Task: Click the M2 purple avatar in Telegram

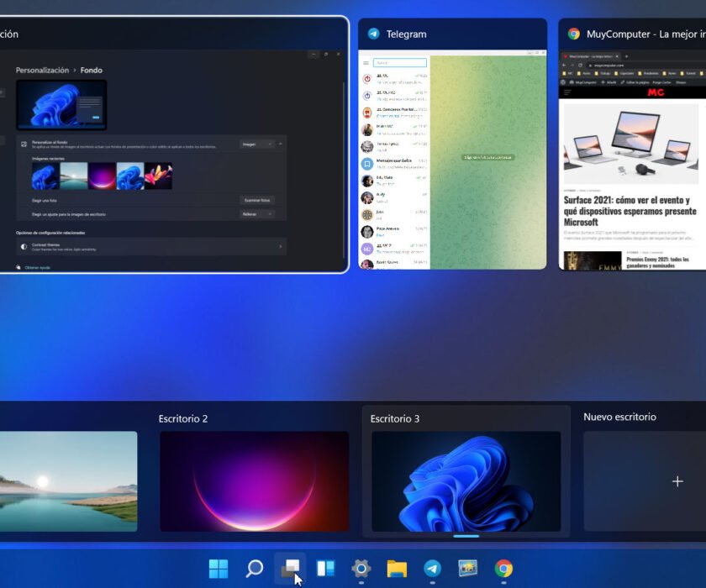Action: [367, 249]
